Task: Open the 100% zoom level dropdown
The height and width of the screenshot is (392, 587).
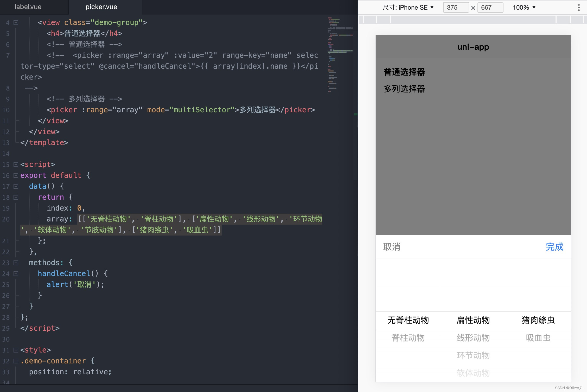Action: 524,8
